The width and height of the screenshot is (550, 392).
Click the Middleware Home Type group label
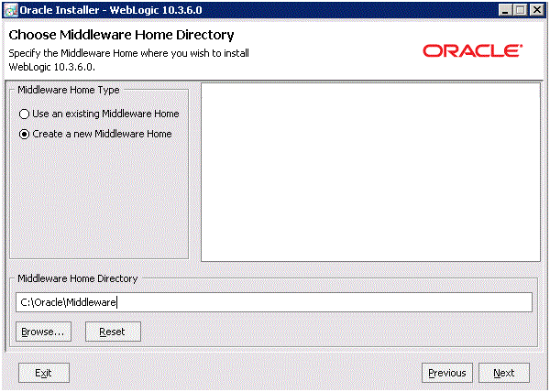point(69,90)
